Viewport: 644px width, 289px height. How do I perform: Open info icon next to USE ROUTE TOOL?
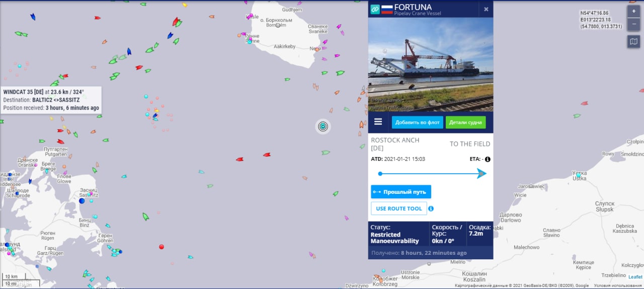coord(431,208)
